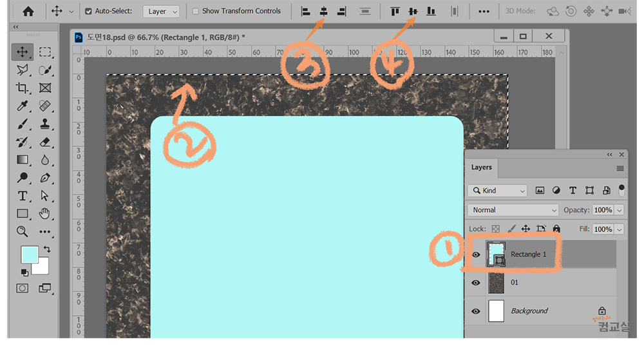Select the Path Selection tool

click(x=45, y=196)
